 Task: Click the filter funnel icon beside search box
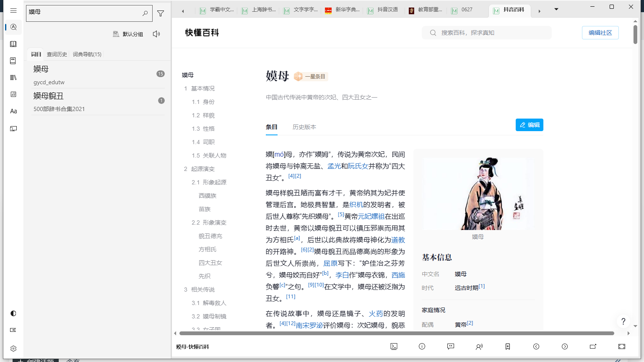tap(161, 13)
